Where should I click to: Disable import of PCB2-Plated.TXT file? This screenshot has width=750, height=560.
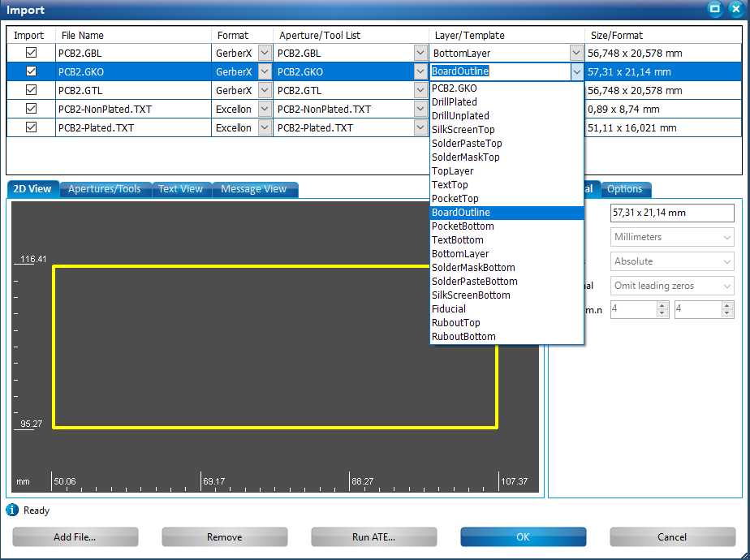32,127
